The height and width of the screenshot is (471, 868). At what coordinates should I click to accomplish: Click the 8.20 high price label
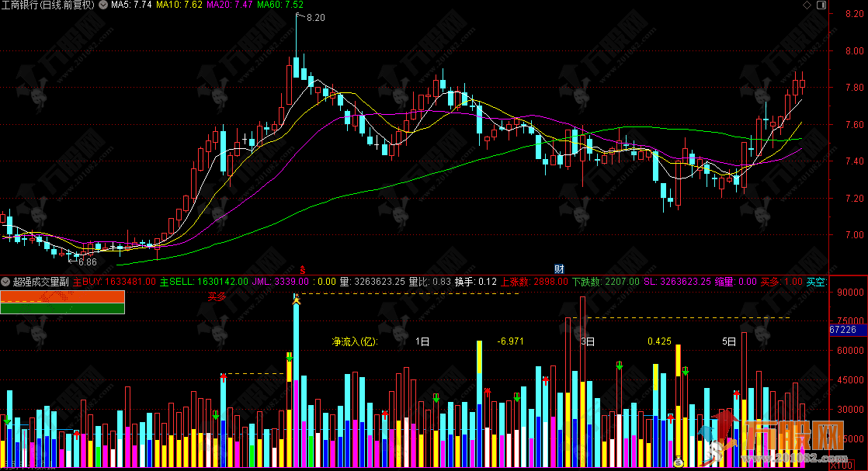click(315, 18)
